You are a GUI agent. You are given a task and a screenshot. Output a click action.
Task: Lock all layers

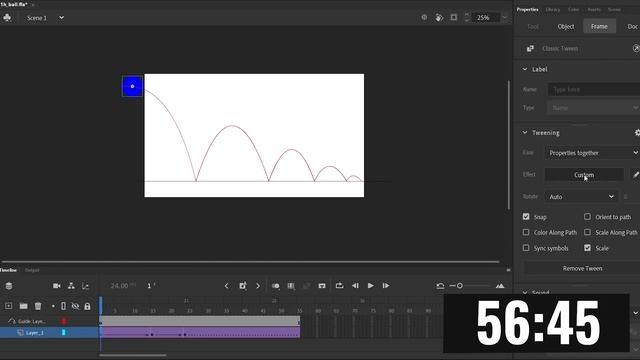click(x=87, y=306)
